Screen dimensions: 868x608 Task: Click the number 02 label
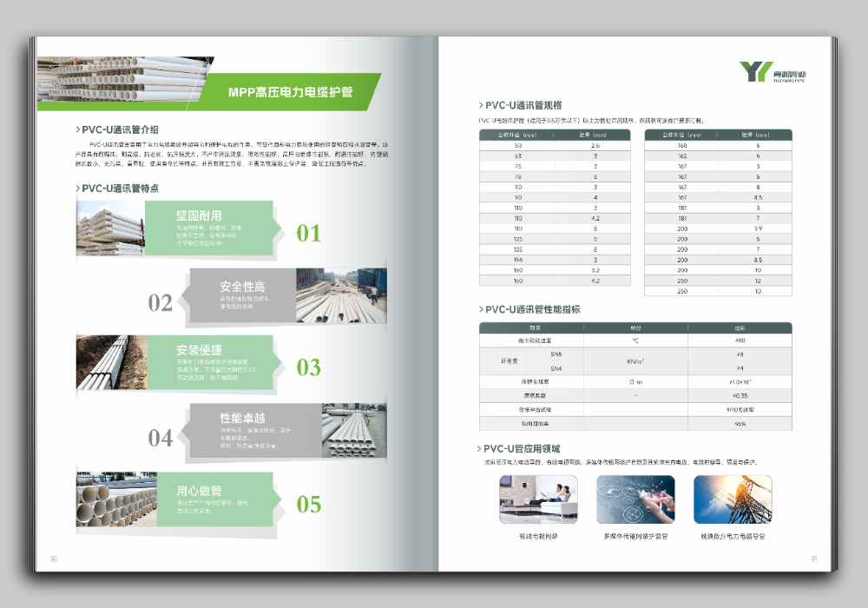[x=160, y=303]
